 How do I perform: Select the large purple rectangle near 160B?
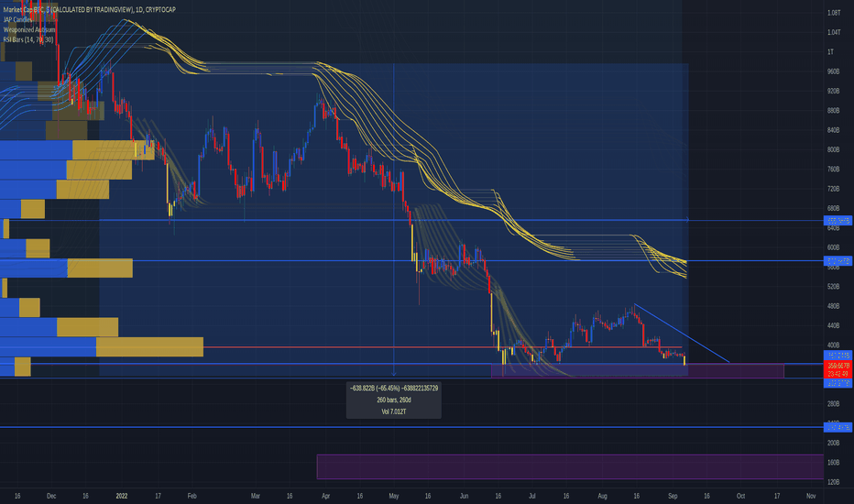(x=570, y=466)
